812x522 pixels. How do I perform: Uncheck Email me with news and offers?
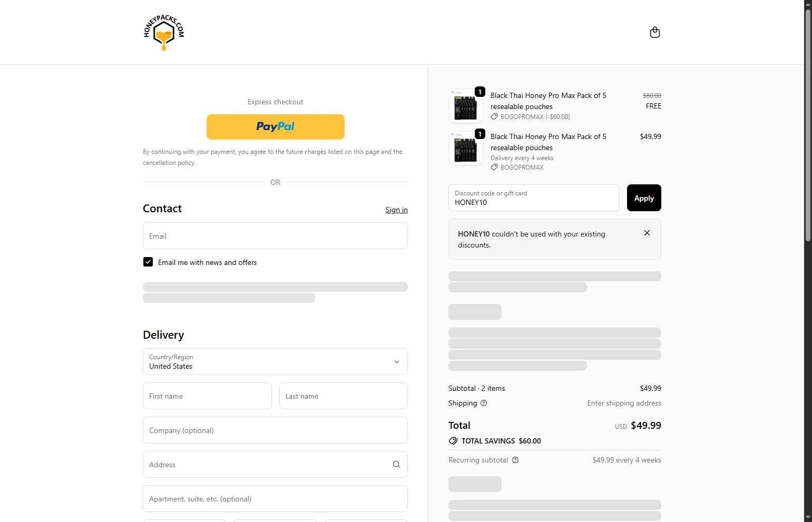[148, 262]
